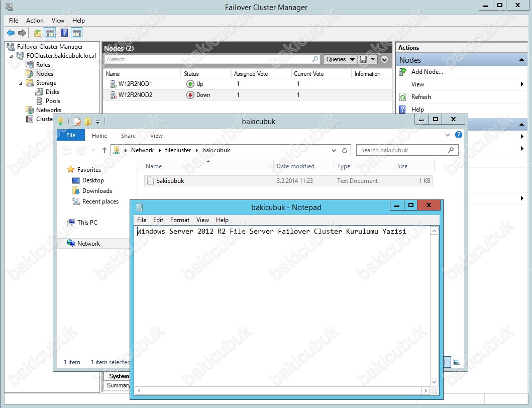Screen dimensions: 532x408
Task: Click the Refresh icon in Actions pane
Action: 403,97
